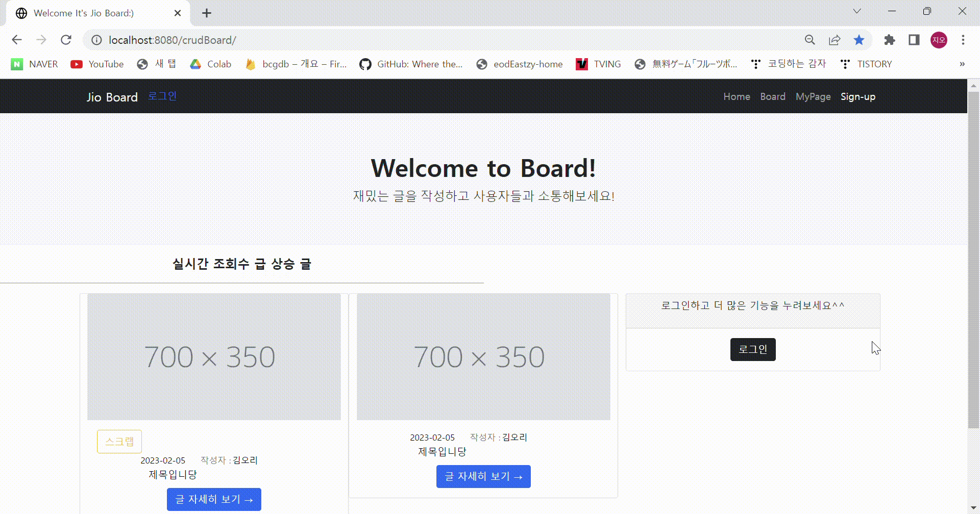This screenshot has height=514, width=980.
Task: Show hidden bookmarks via the overflow chevron
Action: pos(963,64)
